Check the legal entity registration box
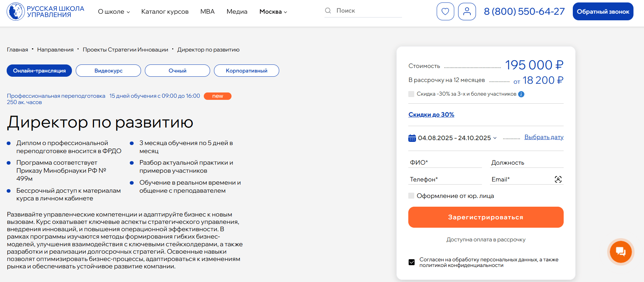This screenshot has width=644, height=282. (x=411, y=196)
